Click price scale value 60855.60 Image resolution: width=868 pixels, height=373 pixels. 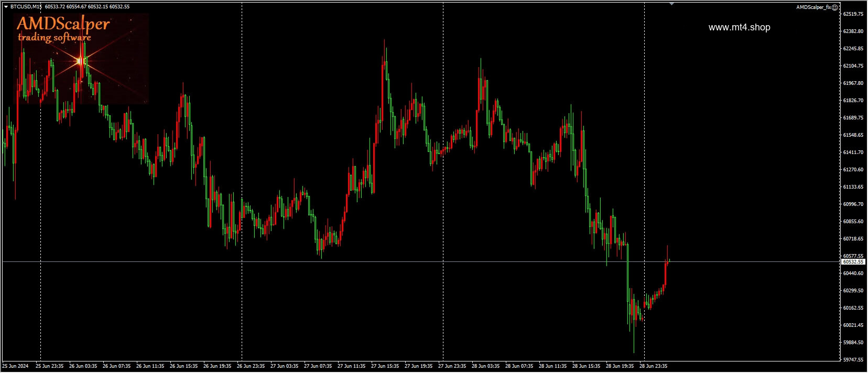(x=853, y=222)
